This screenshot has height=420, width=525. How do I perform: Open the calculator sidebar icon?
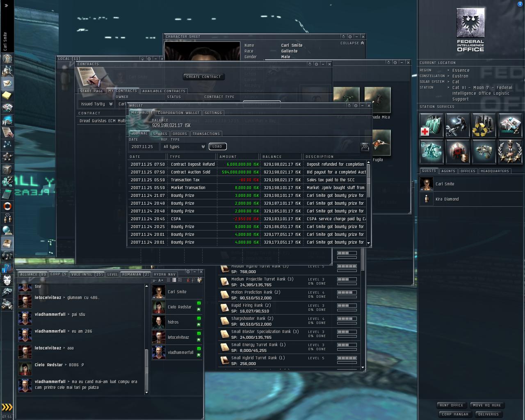(x=7, y=194)
